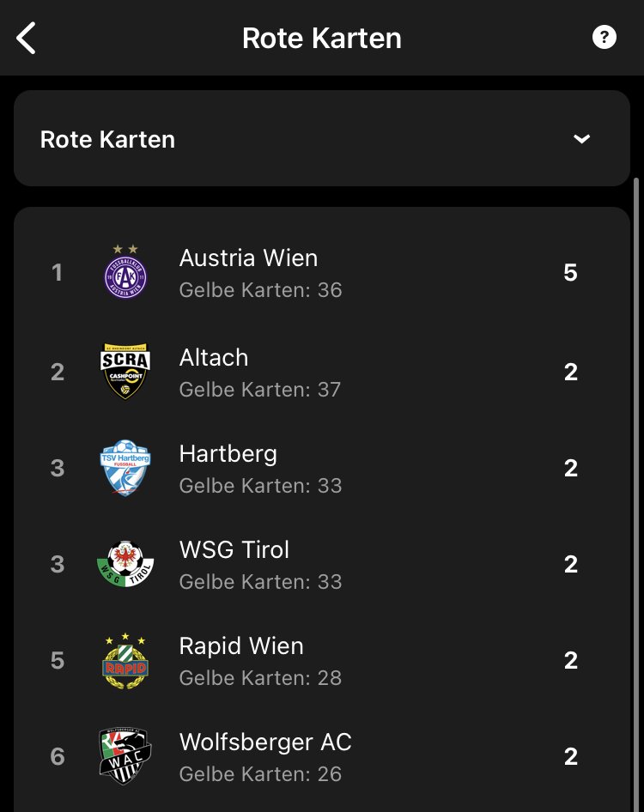Go back using the left arrow icon
Viewport: 644px width, 812px height.
26,38
